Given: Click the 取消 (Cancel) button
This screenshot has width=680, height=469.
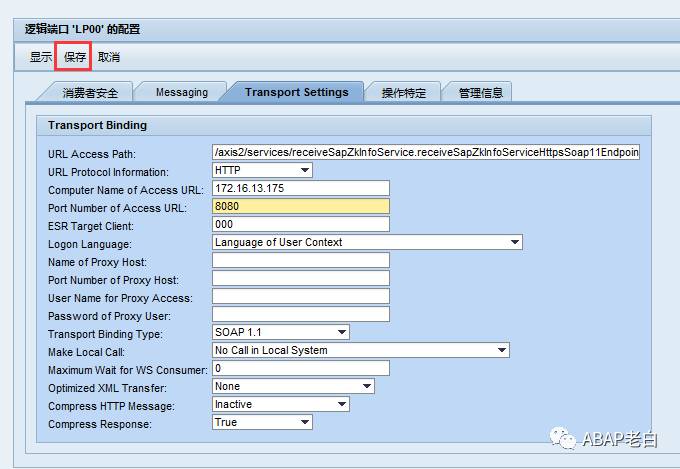Looking at the screenshot, I should click(x=109, y=57).
